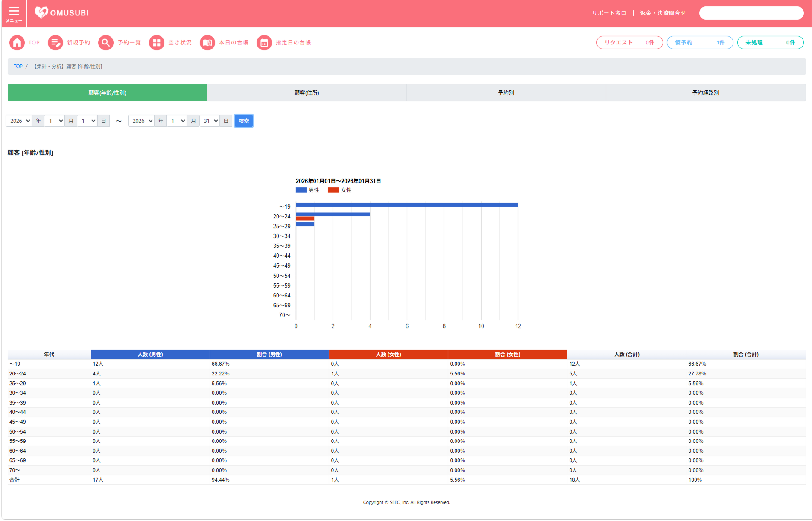Screen dimensions: 812x521
Task: Open 指定日の台帳 calendar icon
Action: click(x=264, y=43)
